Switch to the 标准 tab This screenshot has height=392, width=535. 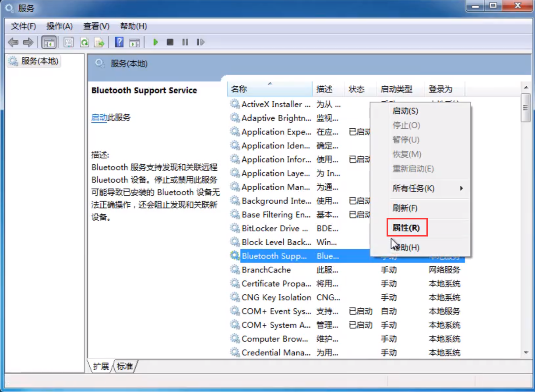tap(125, 366)
